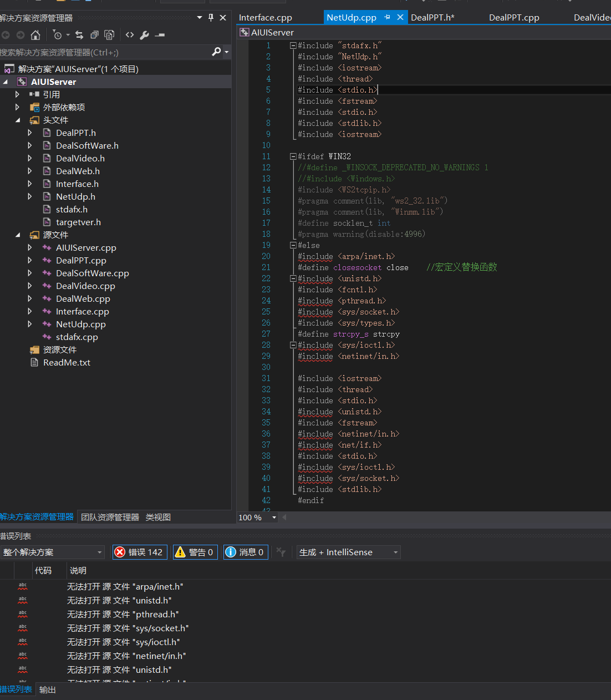Click the View Code angle-brackets icon
The width and height of the screenshot is (611, 700).
pos(130,35)
